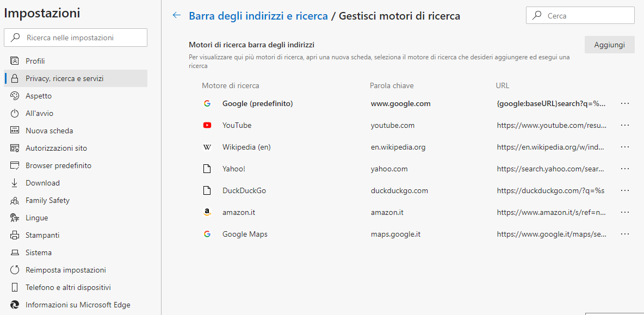
Task: Click the Yahoo! page icon
Action: tap(207, 169)
